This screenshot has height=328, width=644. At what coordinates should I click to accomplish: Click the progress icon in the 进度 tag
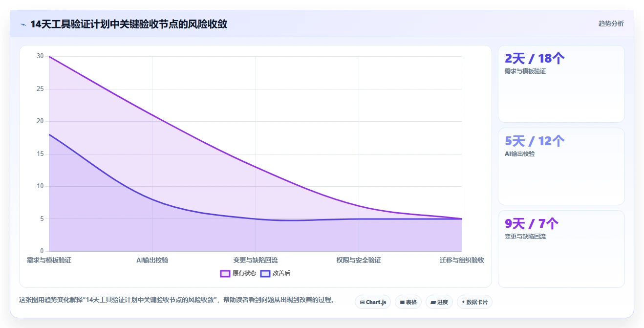pyautogui.click(x=433, y=303)
